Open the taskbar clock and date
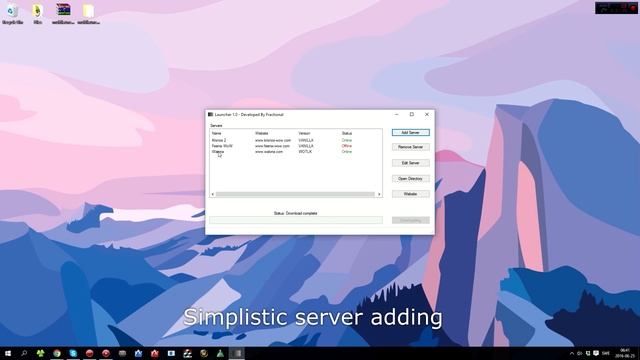 click(x=624, y=353)
